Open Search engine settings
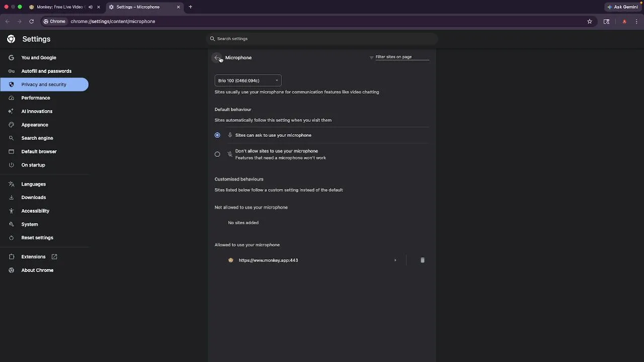Screen dimensions: 644x362 pos(37,138)
